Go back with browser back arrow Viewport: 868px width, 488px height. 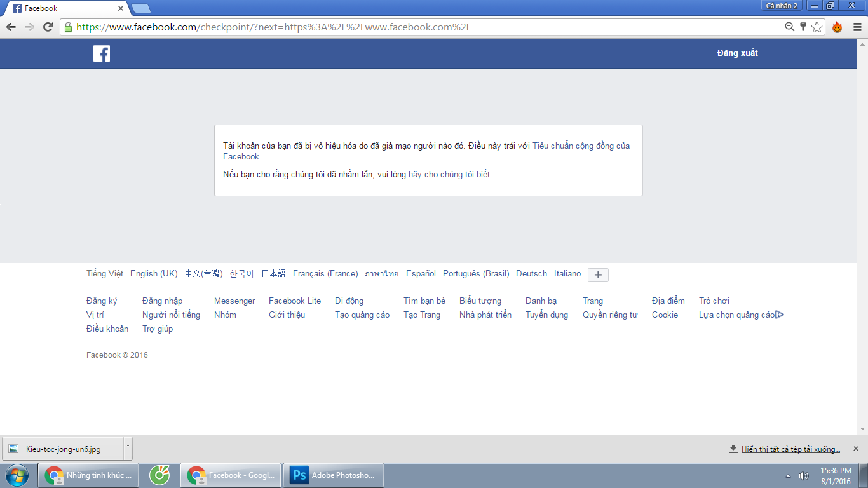10,27
